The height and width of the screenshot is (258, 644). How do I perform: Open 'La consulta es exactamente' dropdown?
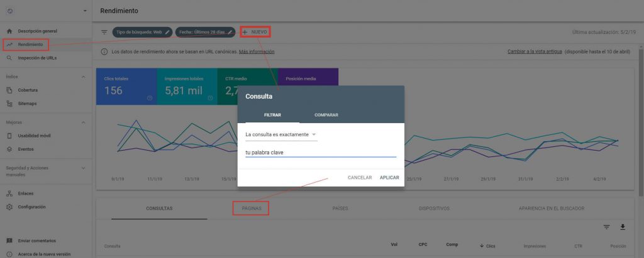click(281, 135)
